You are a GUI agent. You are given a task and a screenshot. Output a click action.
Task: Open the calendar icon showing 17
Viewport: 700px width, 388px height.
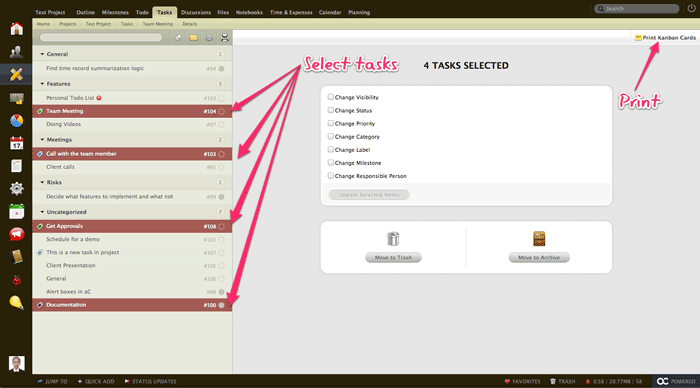pos(17,143)
